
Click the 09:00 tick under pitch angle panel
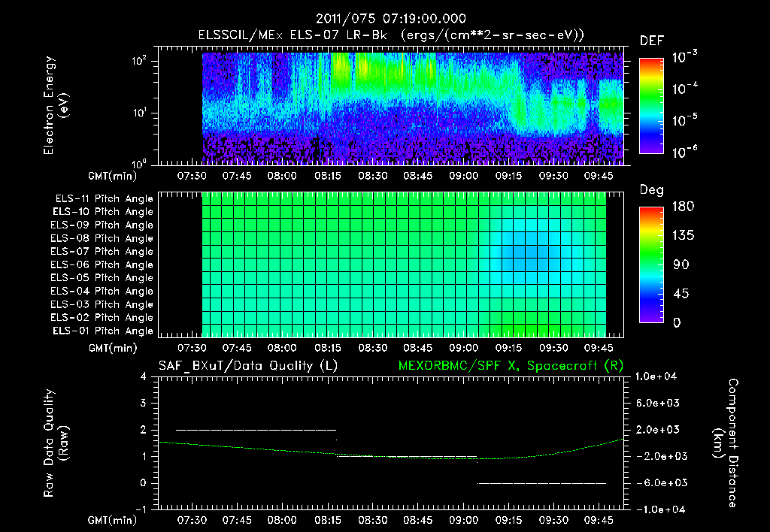click(x=463, y=348)
